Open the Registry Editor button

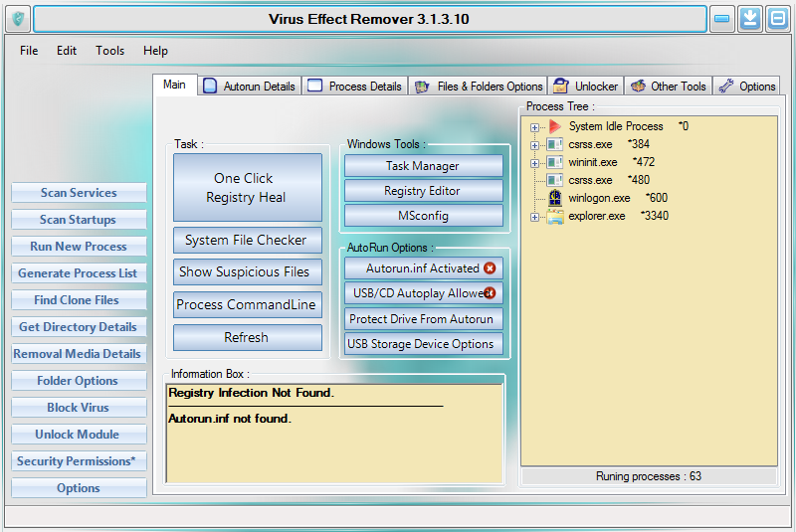424,191
